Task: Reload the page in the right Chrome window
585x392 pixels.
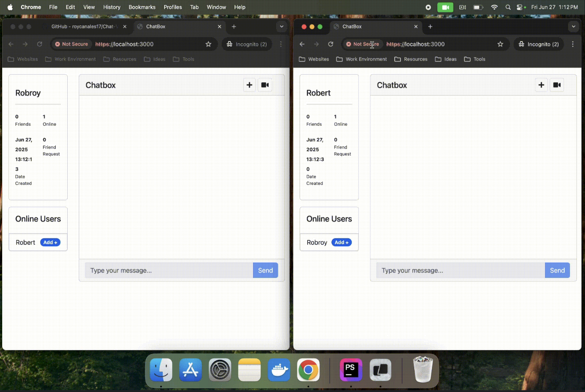Action: tap(331, 44)
